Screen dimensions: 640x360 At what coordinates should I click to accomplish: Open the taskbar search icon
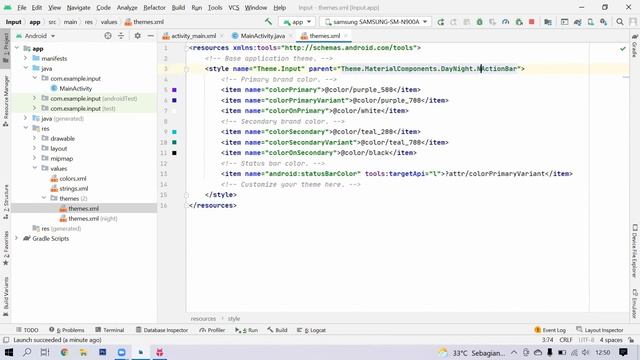tap(27, 352)
